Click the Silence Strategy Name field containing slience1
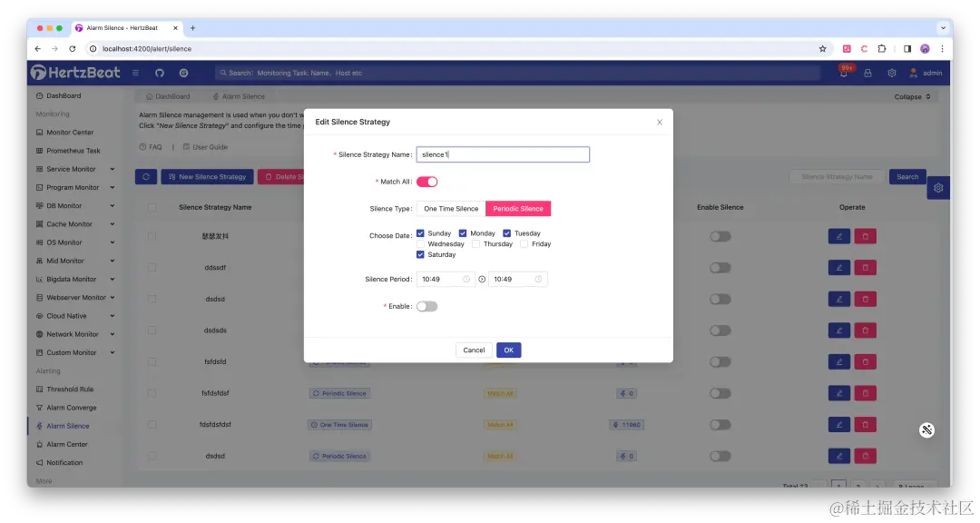This screenshot has height=523, width=980. 503,154
